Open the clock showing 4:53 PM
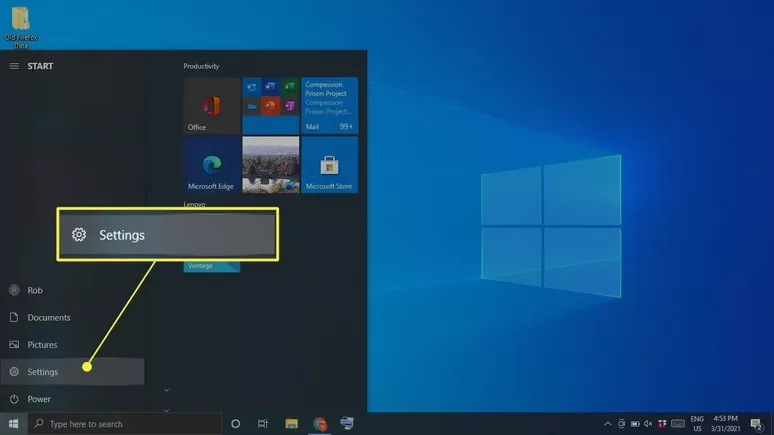 click(x=725, y=424)
